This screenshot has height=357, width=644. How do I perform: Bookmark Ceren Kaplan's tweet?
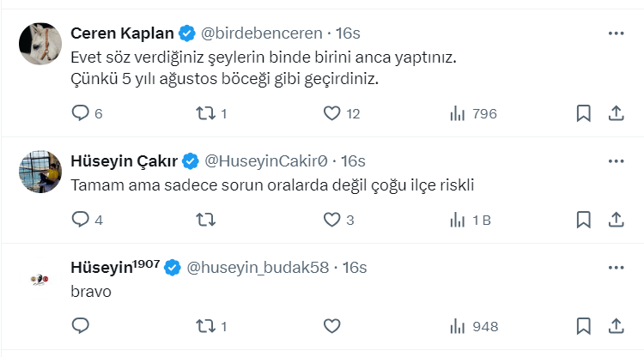[583, 113]
